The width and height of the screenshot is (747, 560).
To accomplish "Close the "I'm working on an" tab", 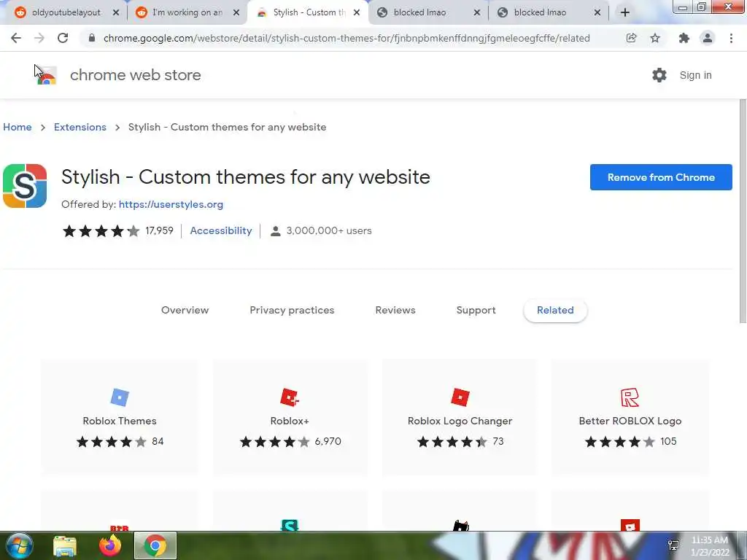I will [x=236, y=13].
